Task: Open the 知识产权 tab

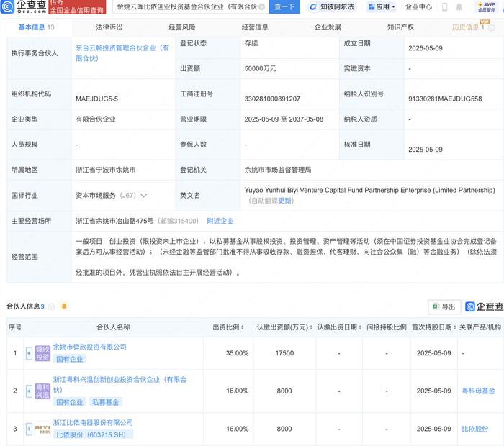Action: pyautogui.click(x=400, y=27)
